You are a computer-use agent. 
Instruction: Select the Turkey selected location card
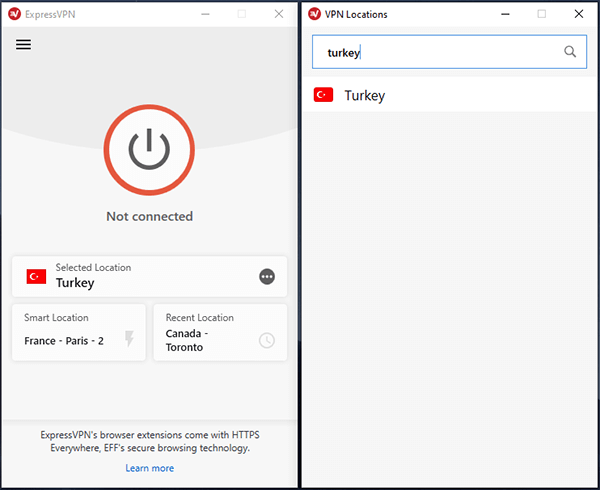point(150,277)
